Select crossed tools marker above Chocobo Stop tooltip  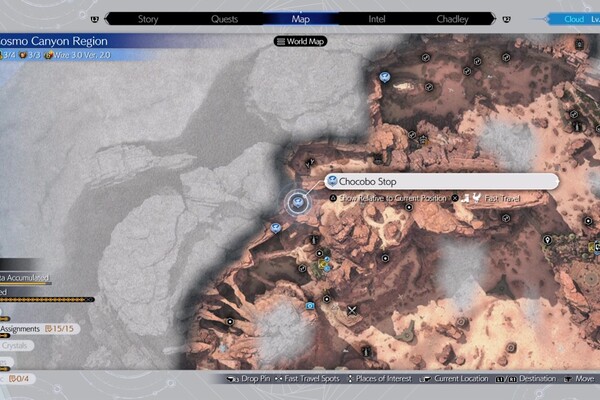click(x=310, y=163)
